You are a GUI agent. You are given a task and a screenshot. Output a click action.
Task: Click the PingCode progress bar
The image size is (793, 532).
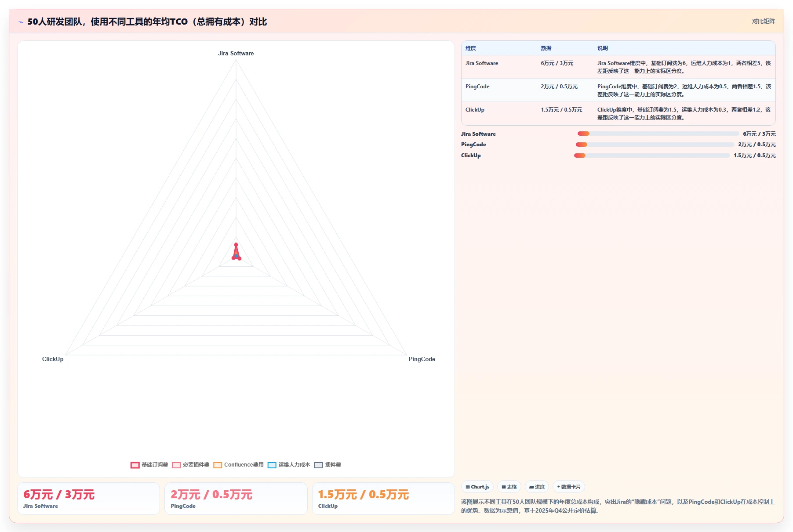pyautogui.click(x=655, y=145)
